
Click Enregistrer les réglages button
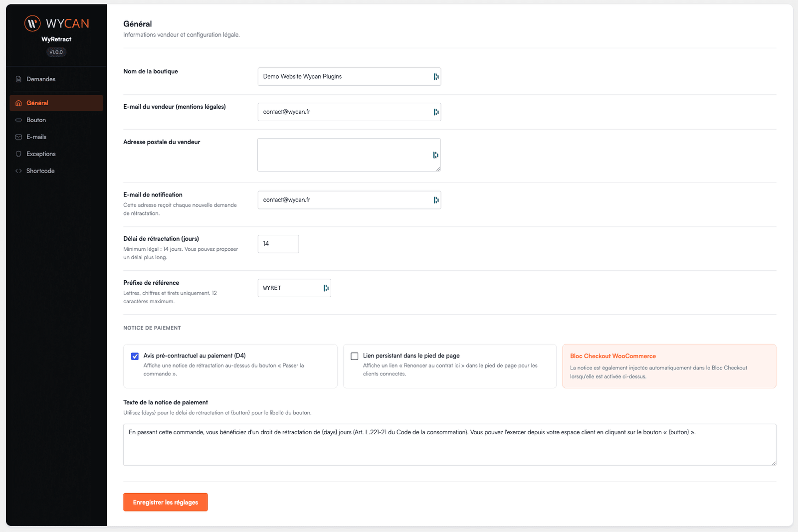[166, 502]
